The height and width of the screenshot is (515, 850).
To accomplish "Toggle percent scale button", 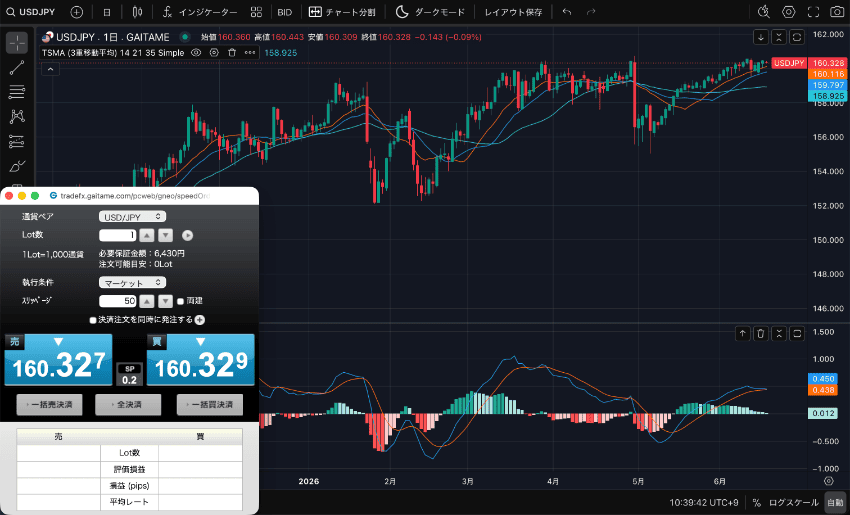I will pyautogui.click(x=757, y=503).
